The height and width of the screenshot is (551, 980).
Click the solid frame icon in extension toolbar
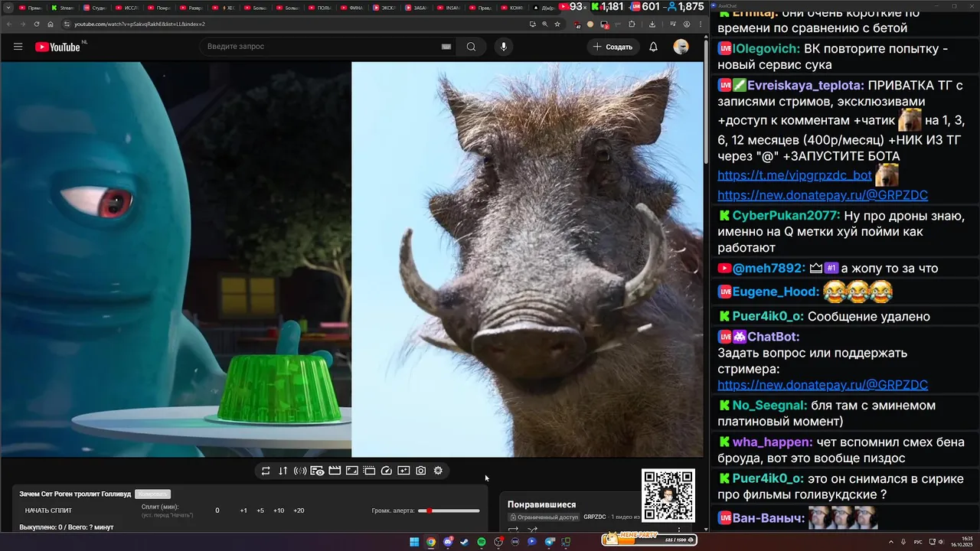351,471
